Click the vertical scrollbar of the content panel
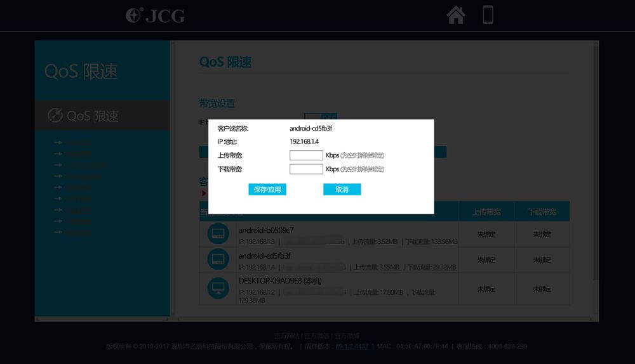The width and height of the screenshot is (635, 364). coord(596,162)
